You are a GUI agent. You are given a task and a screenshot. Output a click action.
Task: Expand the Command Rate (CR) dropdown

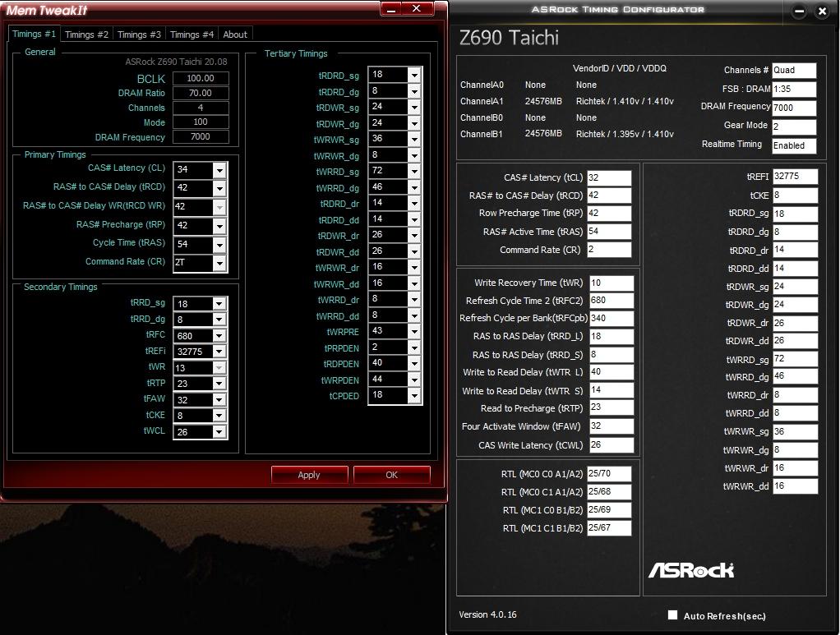click(219, 263)
